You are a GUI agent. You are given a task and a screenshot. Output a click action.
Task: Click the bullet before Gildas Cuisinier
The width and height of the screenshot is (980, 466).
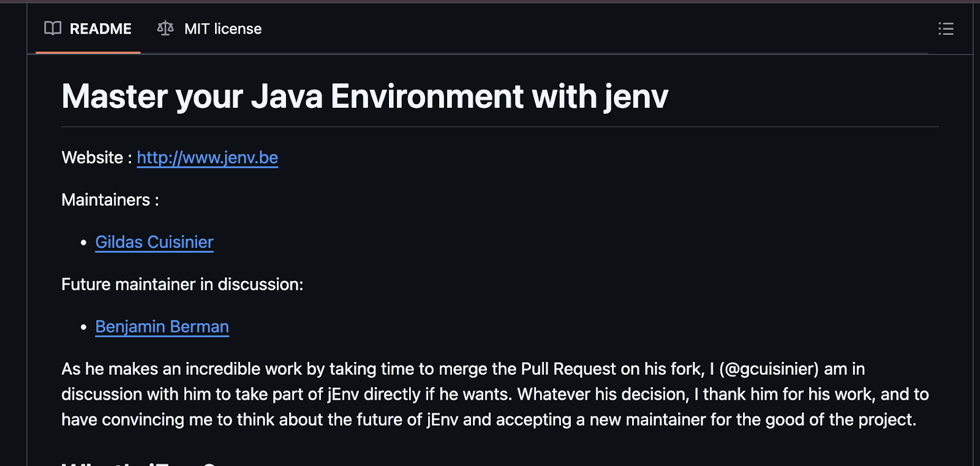pos(84,243)
